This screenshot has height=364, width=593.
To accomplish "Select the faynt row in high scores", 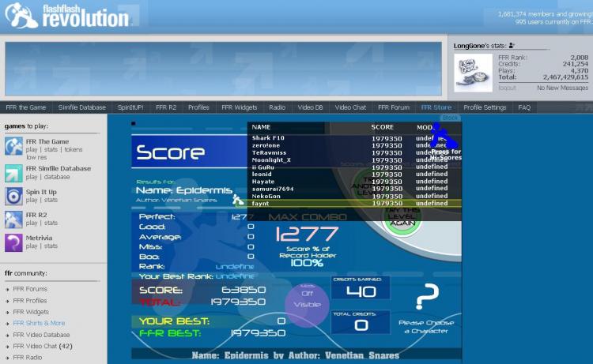I will point(354,204).
